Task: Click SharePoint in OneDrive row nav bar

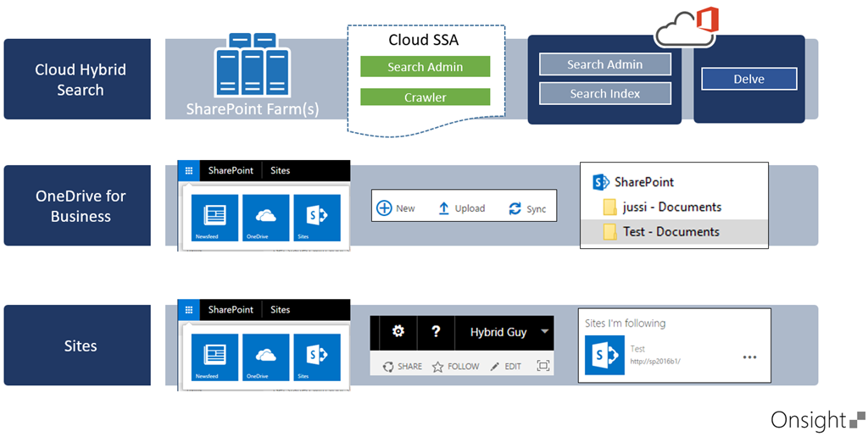Action: coord(231,170)
